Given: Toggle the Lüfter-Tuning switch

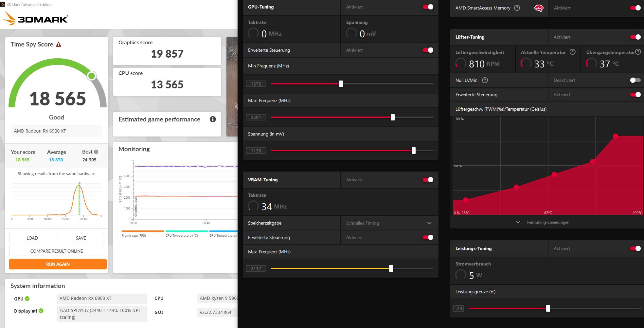Looking at the screenshot, I should click(635, 37).
